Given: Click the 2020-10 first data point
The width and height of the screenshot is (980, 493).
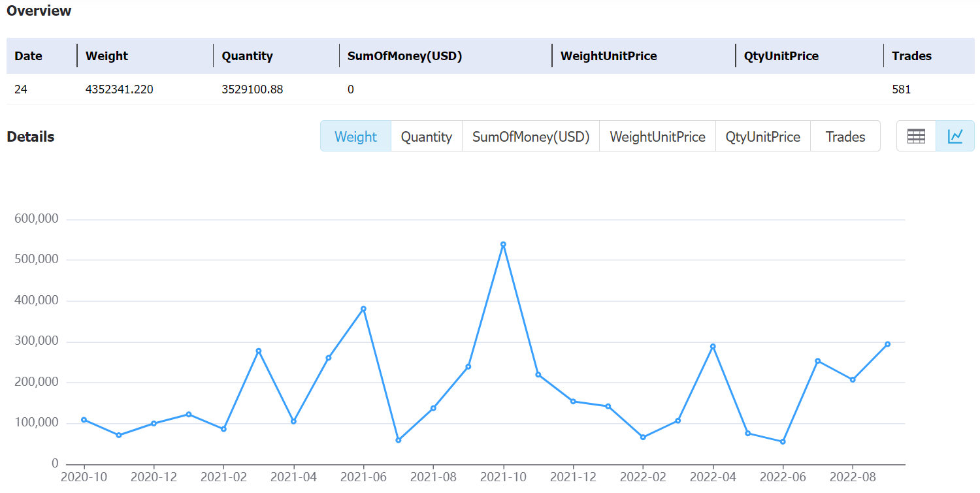Looking at the screenshot, I should click(x=84, y=420).
